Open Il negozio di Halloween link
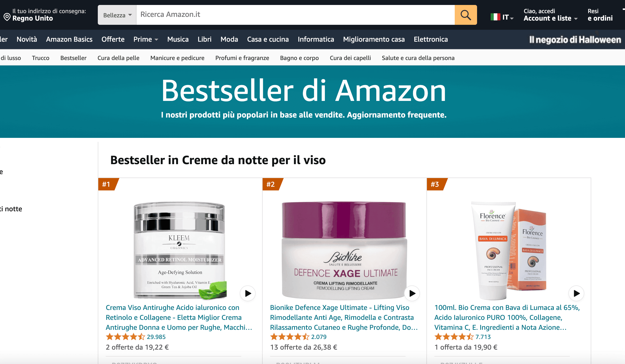This screenshot has width=625, height=364. [x=575, y=40]
